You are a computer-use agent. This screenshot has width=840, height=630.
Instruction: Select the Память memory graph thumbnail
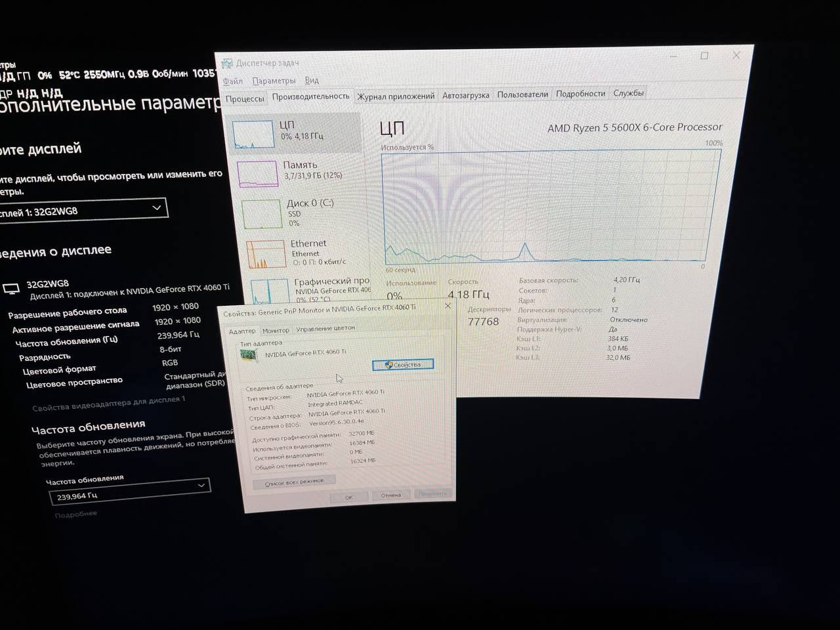pos(257,174)
